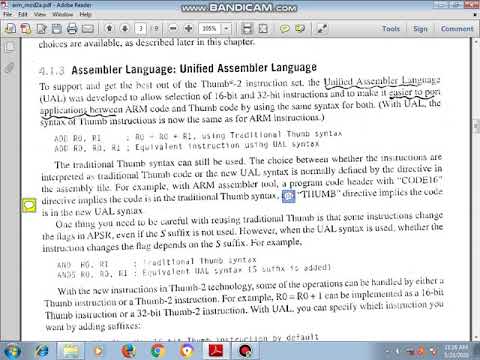This screenshot has width=480, height=360.
Task: Open the Comment pane
Action: (457, 29)
